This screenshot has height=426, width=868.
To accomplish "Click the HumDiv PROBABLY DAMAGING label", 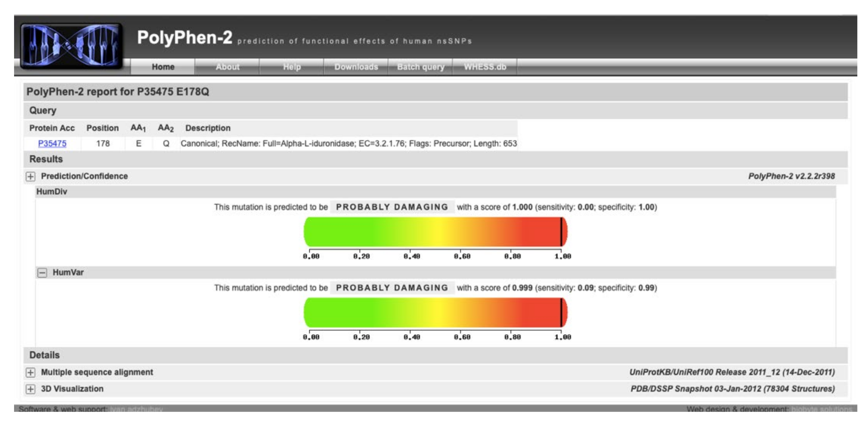I will pos(392,207).
